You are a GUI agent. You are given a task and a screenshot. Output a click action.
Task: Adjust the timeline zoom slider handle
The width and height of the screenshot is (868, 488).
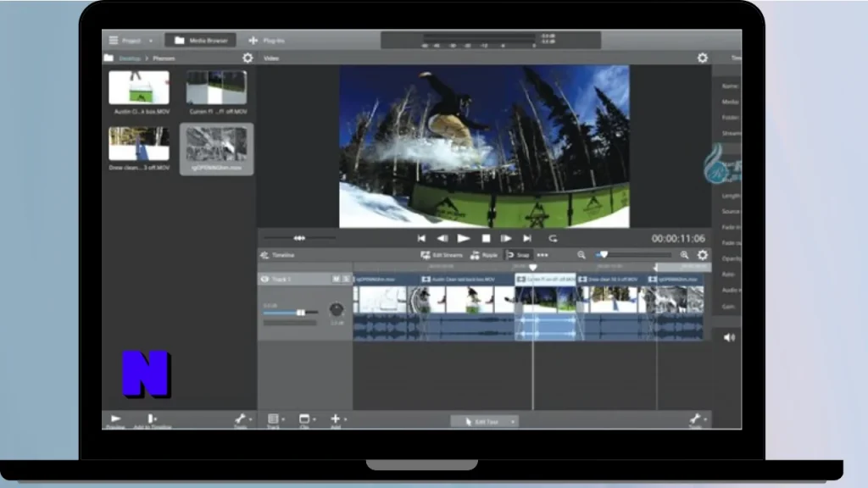[604, 254]
